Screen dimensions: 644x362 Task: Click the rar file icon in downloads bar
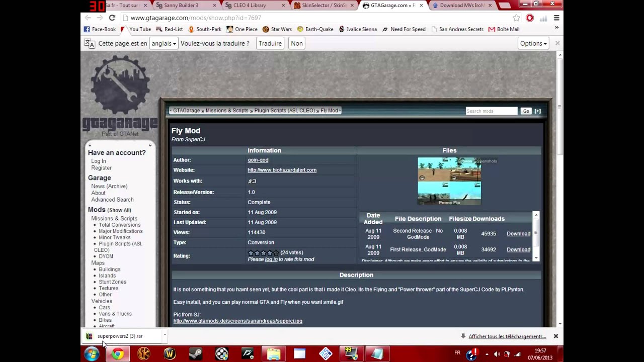click(x=89, y=336)
